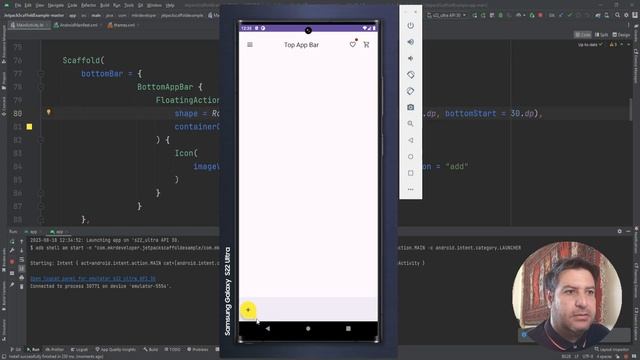This screenshot has width=640, height=360.
Task: Tap the shopping cart icon in app bar
Action: click(366, 44)
